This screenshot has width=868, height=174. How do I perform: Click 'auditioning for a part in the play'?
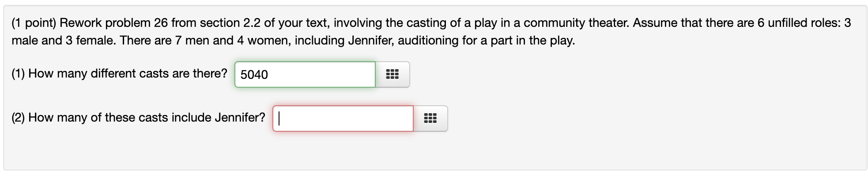click(486, 41)
